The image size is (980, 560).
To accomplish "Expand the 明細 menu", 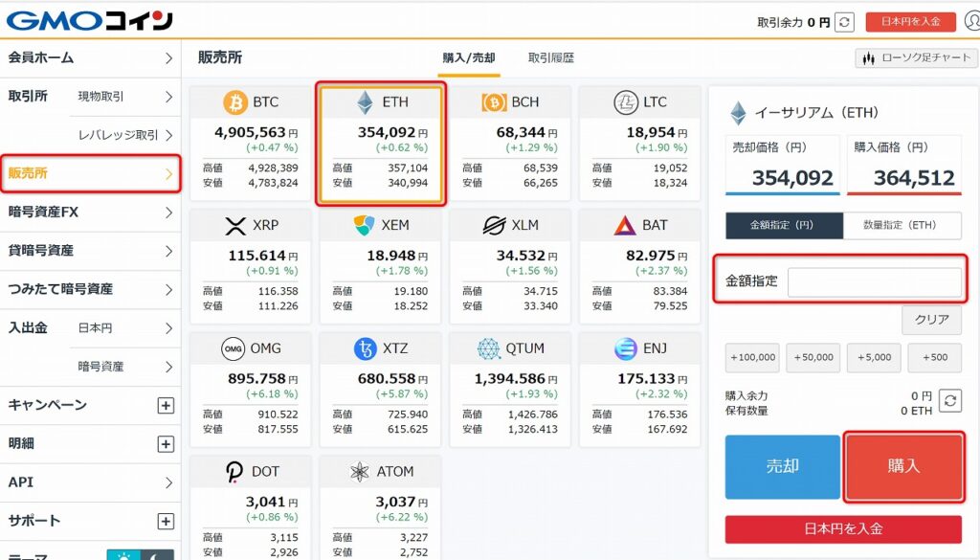I will pyautogui.click(x=165, y=444).
